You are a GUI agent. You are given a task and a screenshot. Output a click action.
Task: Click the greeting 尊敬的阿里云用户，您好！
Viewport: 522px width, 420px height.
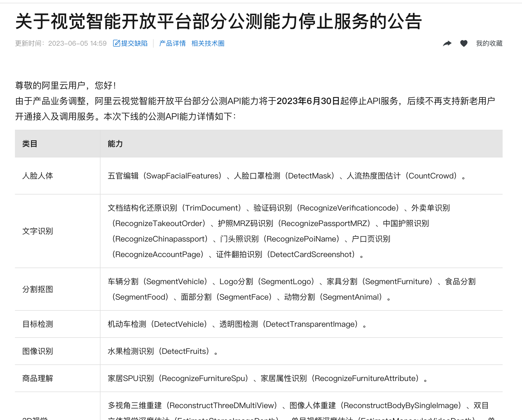click(x=66, y=85)
